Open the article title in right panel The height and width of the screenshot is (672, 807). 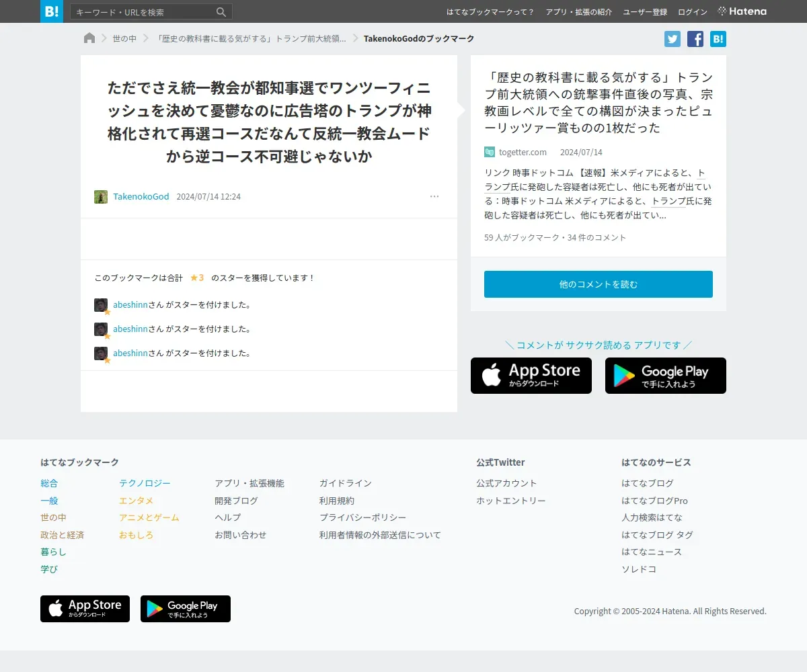[599, 102]
